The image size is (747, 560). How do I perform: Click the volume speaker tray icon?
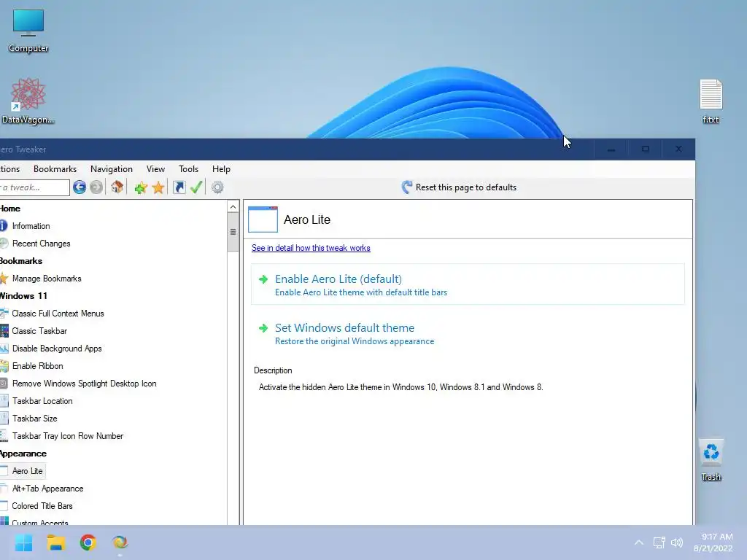click(x=677, y=542)
